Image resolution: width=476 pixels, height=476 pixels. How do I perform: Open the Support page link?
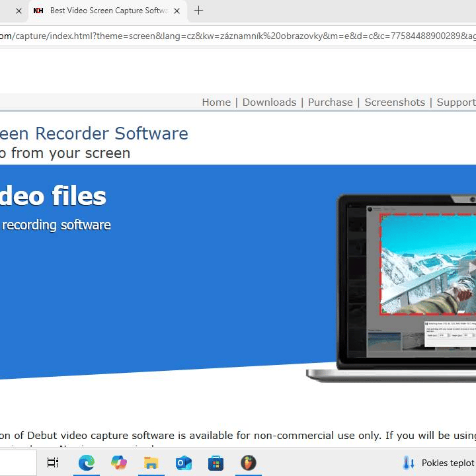[x=456, y=102]
